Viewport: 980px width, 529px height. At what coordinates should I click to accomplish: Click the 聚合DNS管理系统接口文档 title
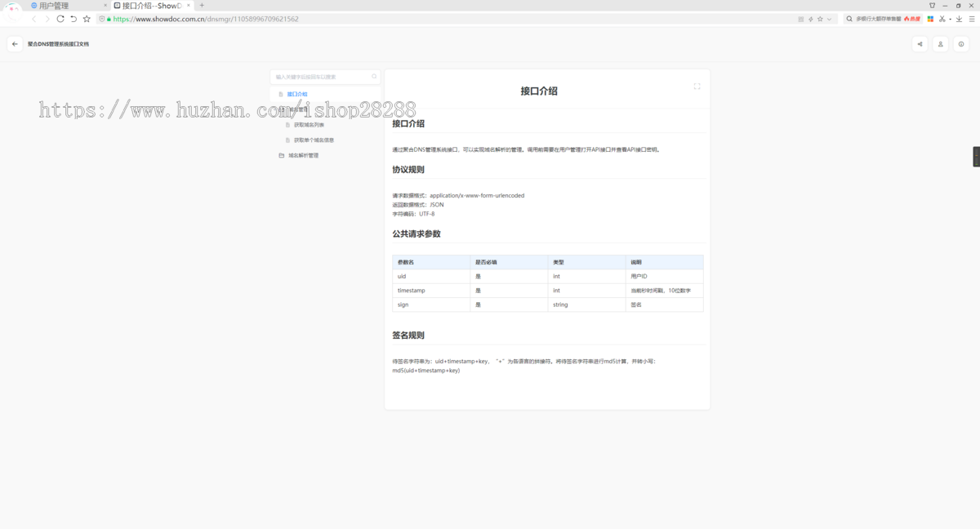(58, 44)
